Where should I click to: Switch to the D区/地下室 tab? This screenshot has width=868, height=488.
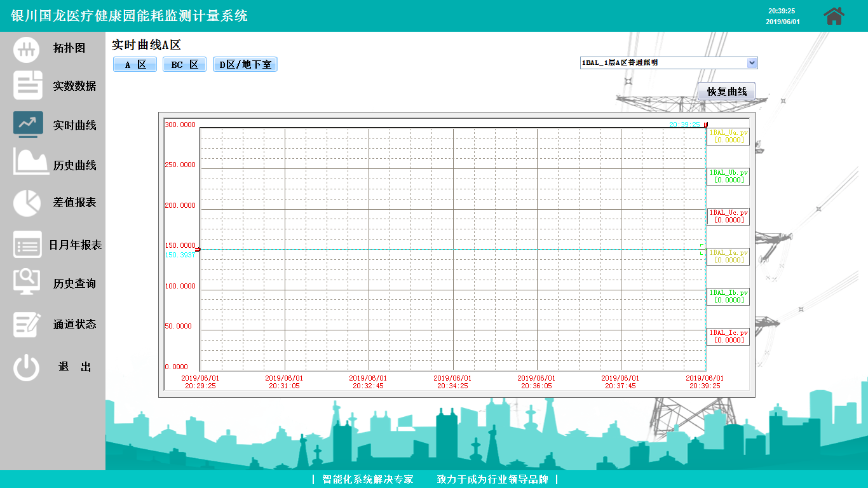pyautogui.click(x=245, y=65)
